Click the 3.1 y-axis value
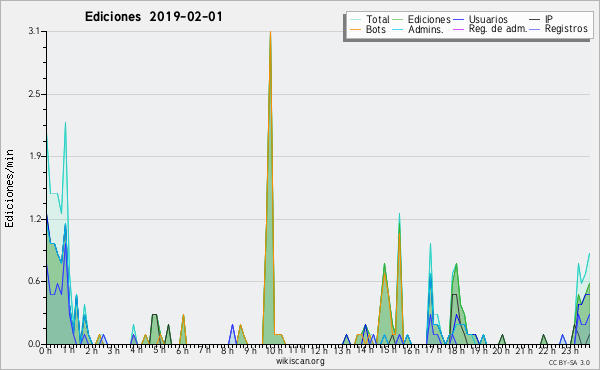600x370 pixels. pyautogui.click(x=34, y=31)
